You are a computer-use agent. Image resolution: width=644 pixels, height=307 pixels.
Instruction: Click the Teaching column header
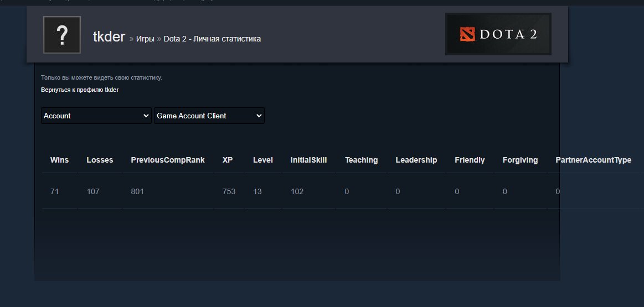[x=361, y=160]
